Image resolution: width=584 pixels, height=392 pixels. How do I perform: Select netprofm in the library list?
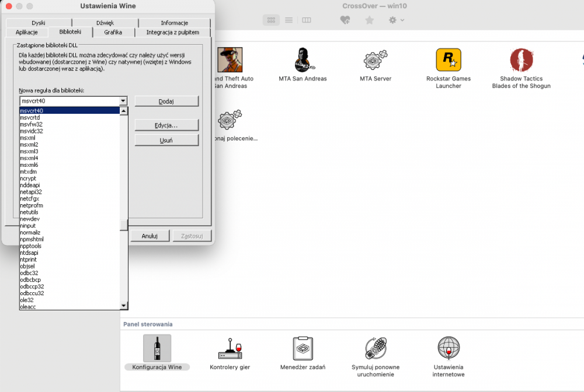tap(69, 205)
